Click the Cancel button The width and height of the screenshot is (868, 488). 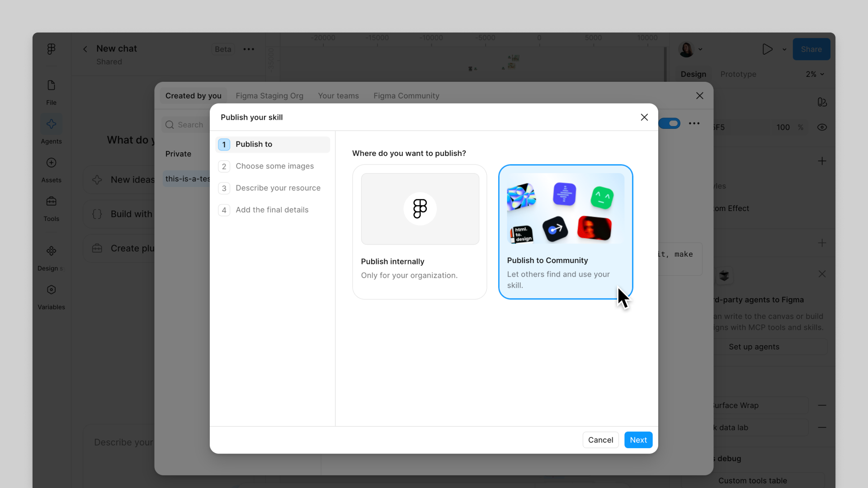point(600,440)
